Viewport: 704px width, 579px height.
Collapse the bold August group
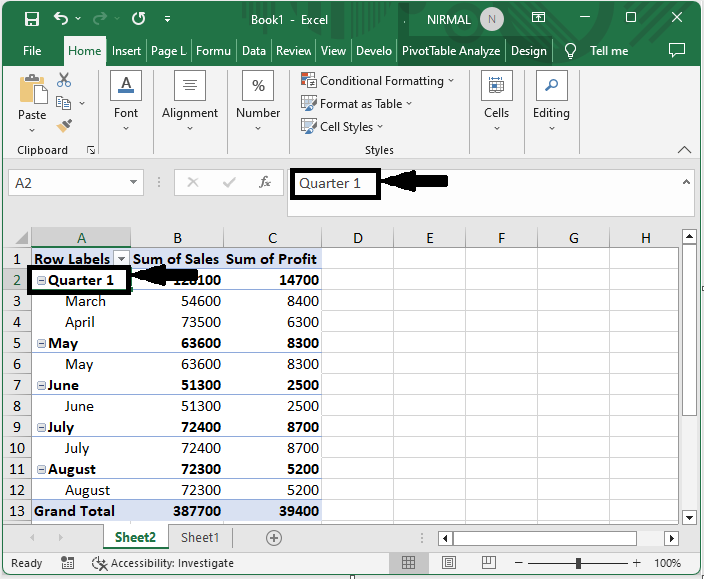tap(41, 469)
